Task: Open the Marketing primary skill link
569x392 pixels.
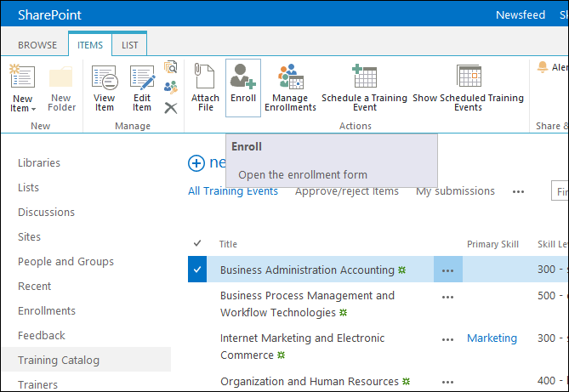Action: click(x=492, y=338)
